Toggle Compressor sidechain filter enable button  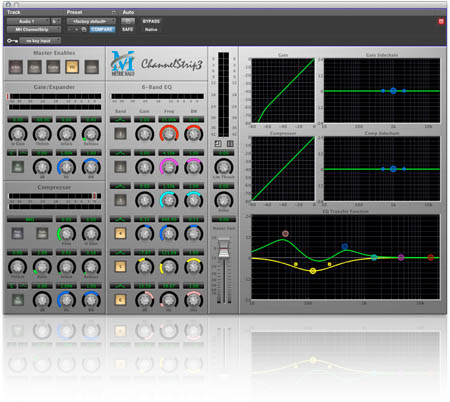17,300
